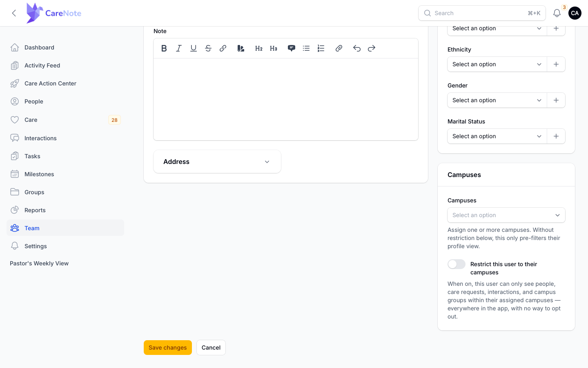The image size is (588, 368).
Task: Set heading level H2 in Note
Action: coord(259,48)
